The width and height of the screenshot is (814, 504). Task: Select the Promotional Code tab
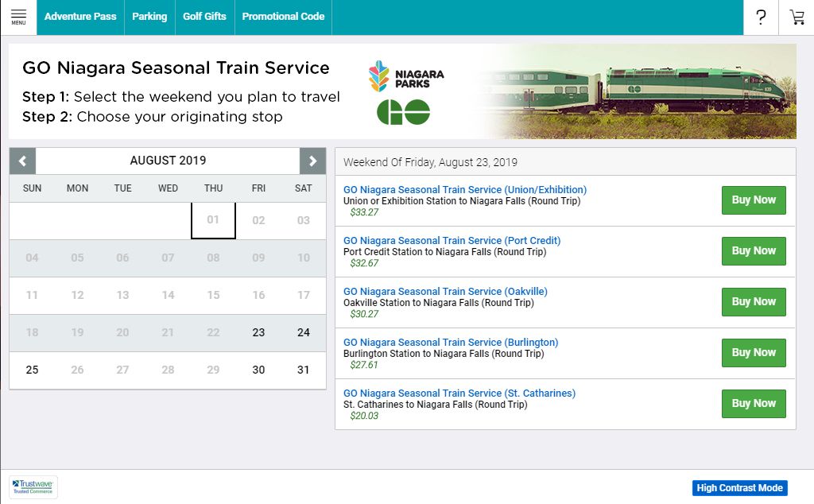283,17
